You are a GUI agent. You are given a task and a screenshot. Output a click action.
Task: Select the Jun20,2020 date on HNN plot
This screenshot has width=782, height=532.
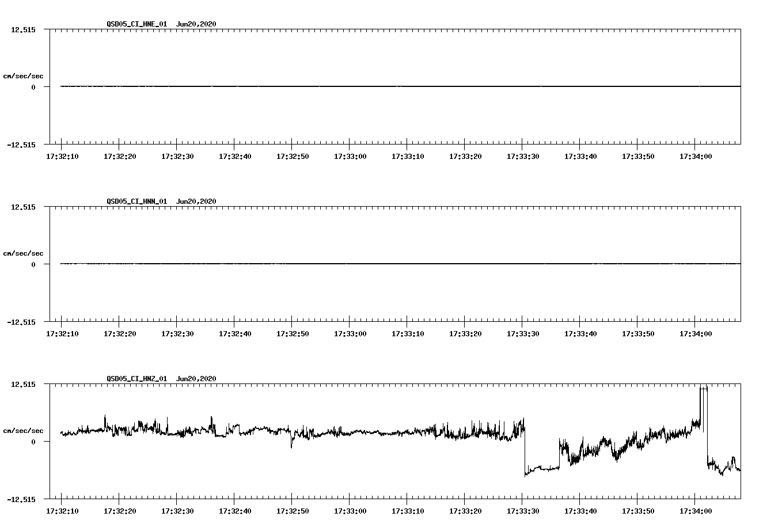pyautogui.click(x=196, y=201)
